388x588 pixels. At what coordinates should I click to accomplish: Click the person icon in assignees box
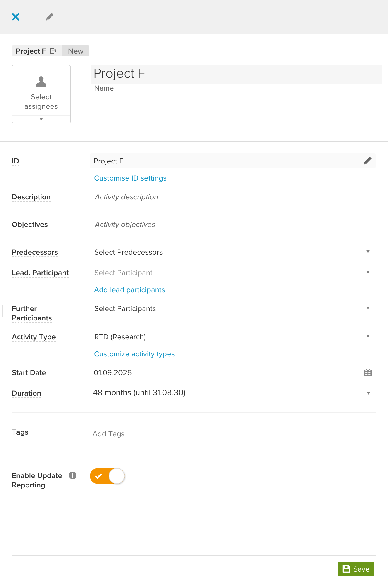tap(41, 82)
